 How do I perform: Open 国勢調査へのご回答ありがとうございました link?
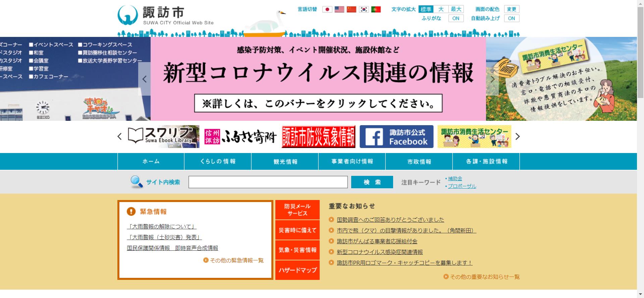click(x=390, y=220)
